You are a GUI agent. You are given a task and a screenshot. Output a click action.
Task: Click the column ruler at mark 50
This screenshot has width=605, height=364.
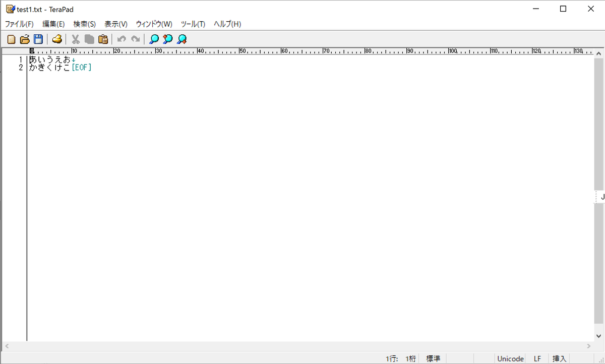(x=241, y=51)
